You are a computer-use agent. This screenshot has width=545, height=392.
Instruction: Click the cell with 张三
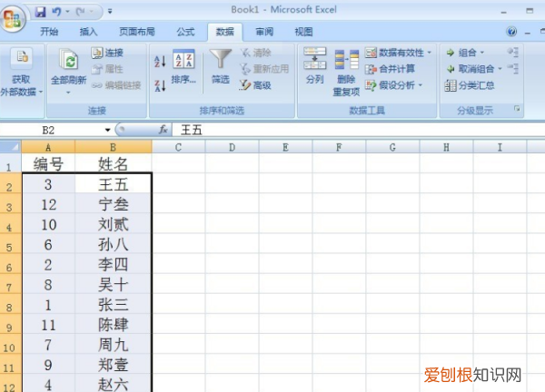(114, 305)
